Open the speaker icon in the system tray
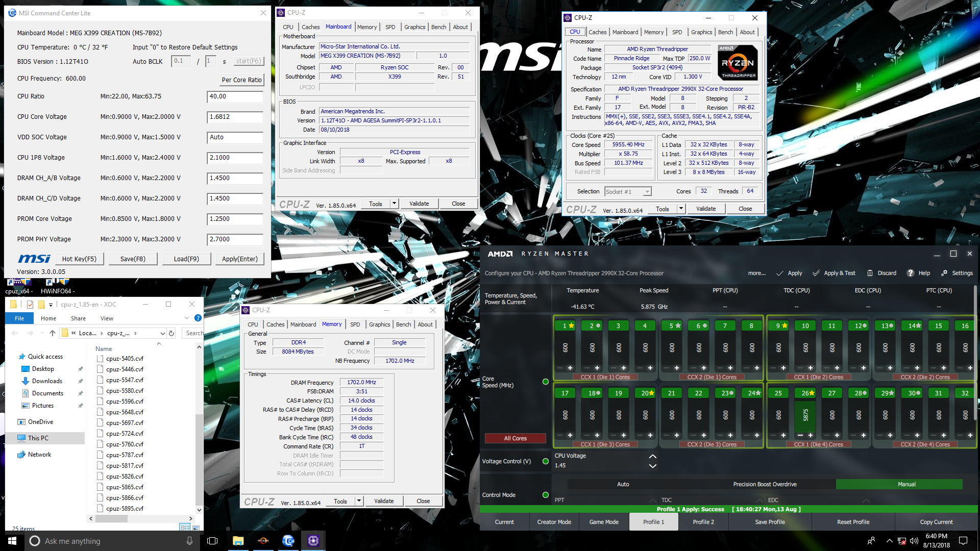This screenshot has width=980, height=551. pos(914,541)
